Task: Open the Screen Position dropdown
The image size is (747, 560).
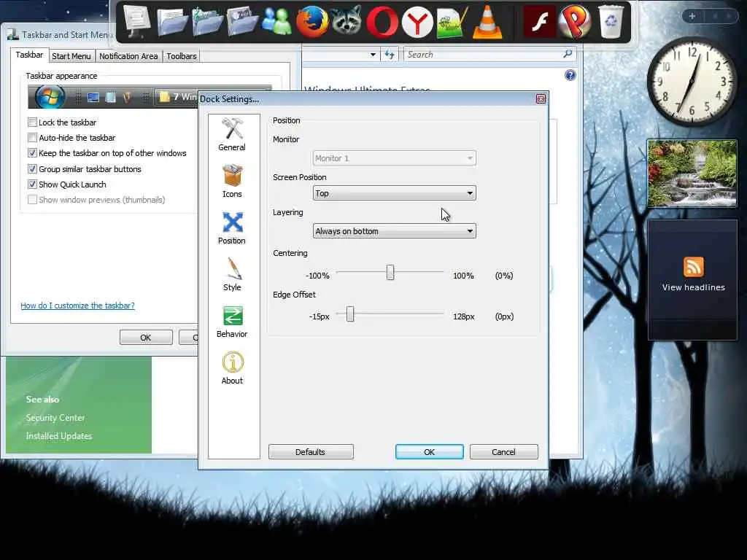Action: [394, 192]
